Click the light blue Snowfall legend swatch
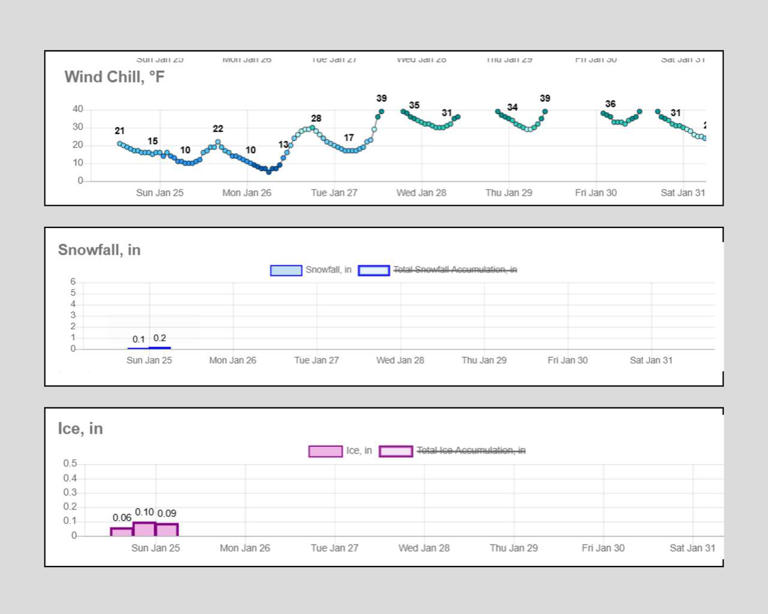Screen dimensions: 768x614 [x=286, y=270]
